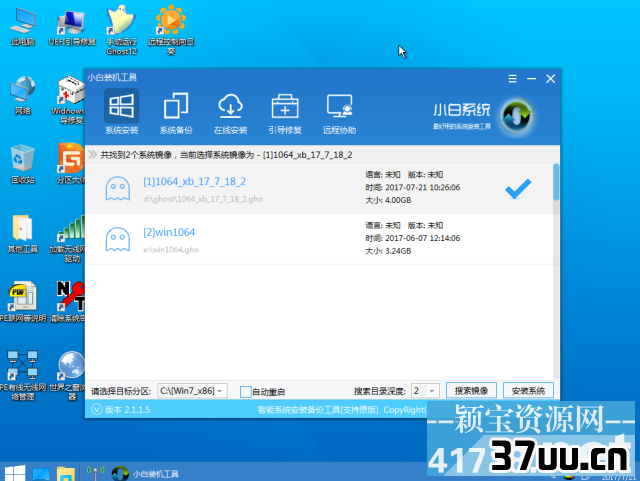Open PE联网等说明 PDF icon
640x481 pixels.
click(x=23, y=302)
